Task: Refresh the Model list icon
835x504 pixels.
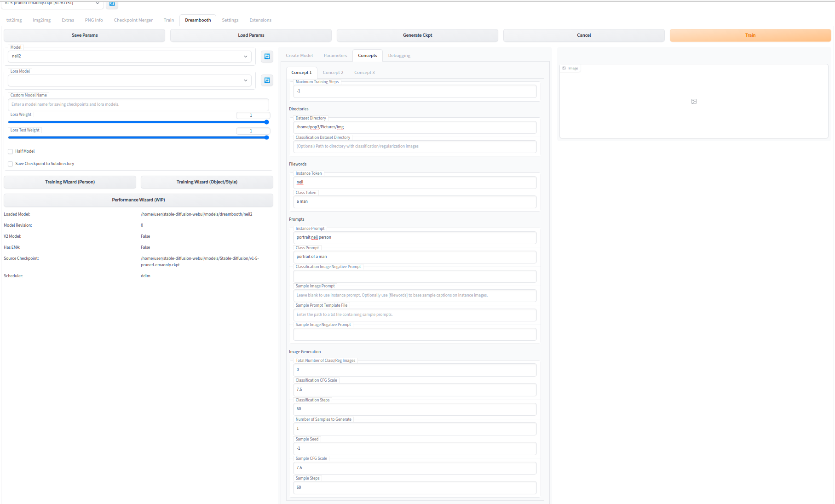Action: click(267, 56)
